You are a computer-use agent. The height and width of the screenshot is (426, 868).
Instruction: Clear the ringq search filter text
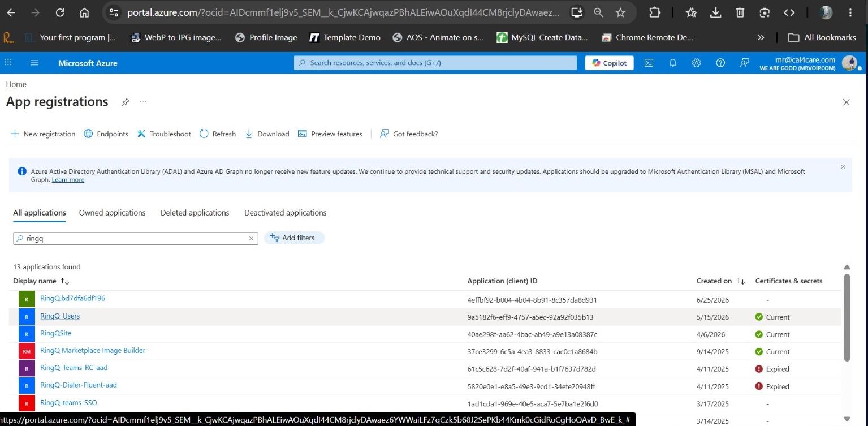251,239
